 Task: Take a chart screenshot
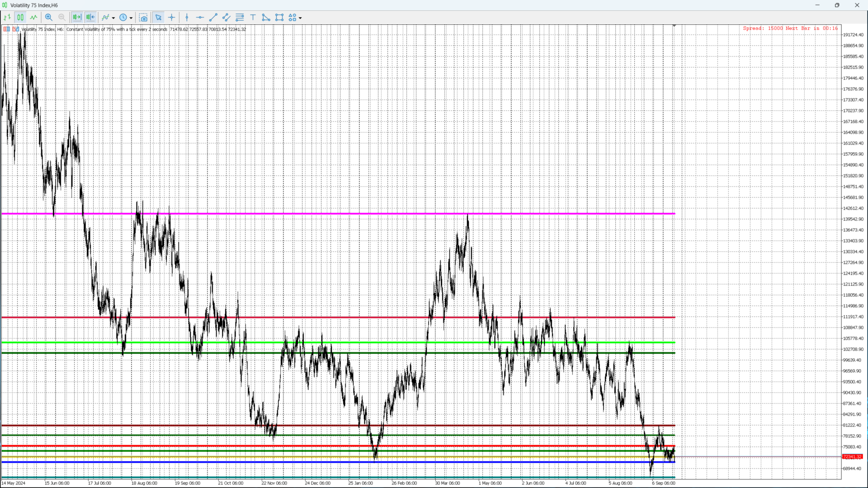pyautogui.click(x=143, y=18)
